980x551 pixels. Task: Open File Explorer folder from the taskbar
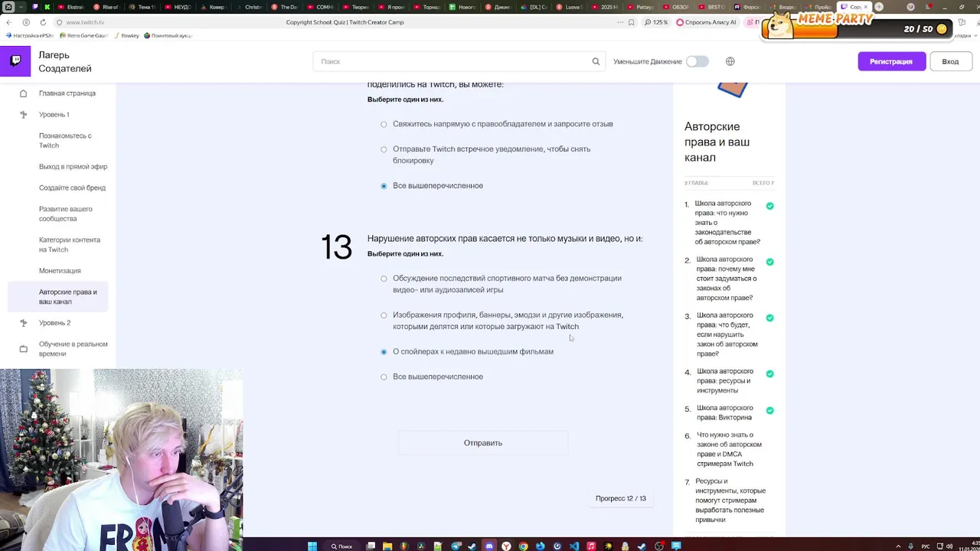[387, 546]
